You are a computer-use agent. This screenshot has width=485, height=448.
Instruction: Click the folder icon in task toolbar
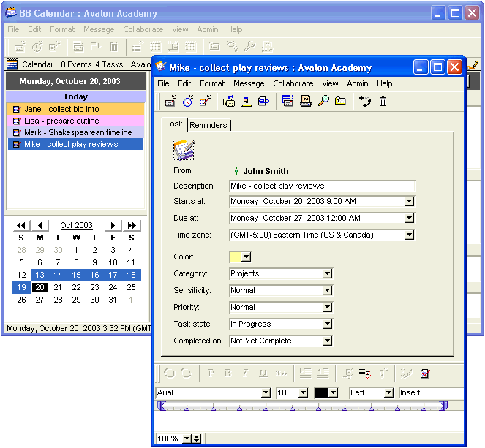(340, 102)
